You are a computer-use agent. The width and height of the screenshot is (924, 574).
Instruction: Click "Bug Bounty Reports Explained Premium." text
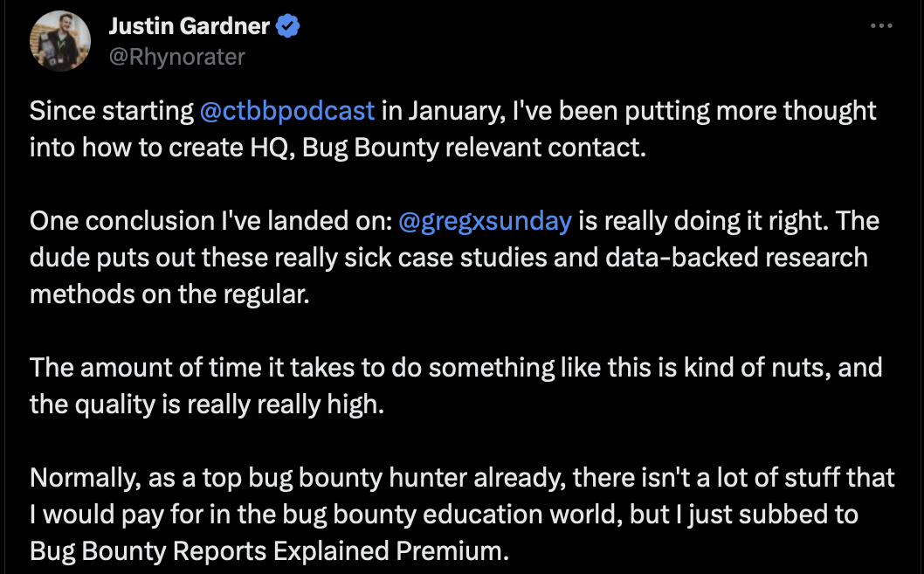point(269,551)
